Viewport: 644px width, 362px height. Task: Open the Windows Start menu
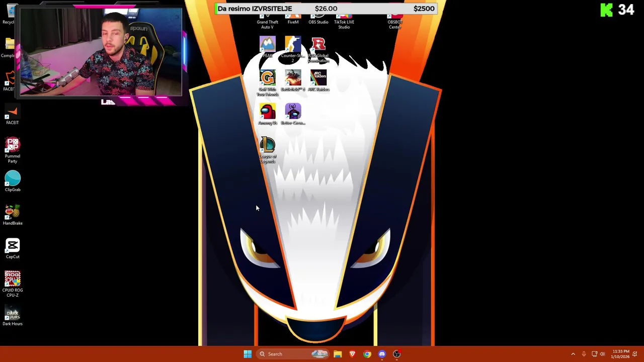point(248,354)
